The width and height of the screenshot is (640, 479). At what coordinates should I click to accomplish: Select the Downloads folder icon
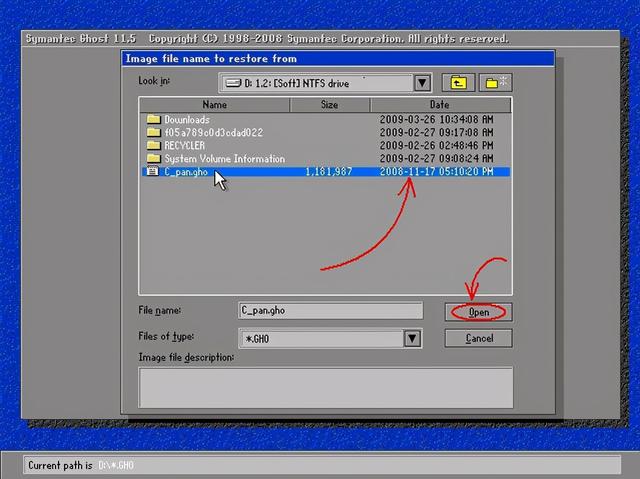(153, 119)
